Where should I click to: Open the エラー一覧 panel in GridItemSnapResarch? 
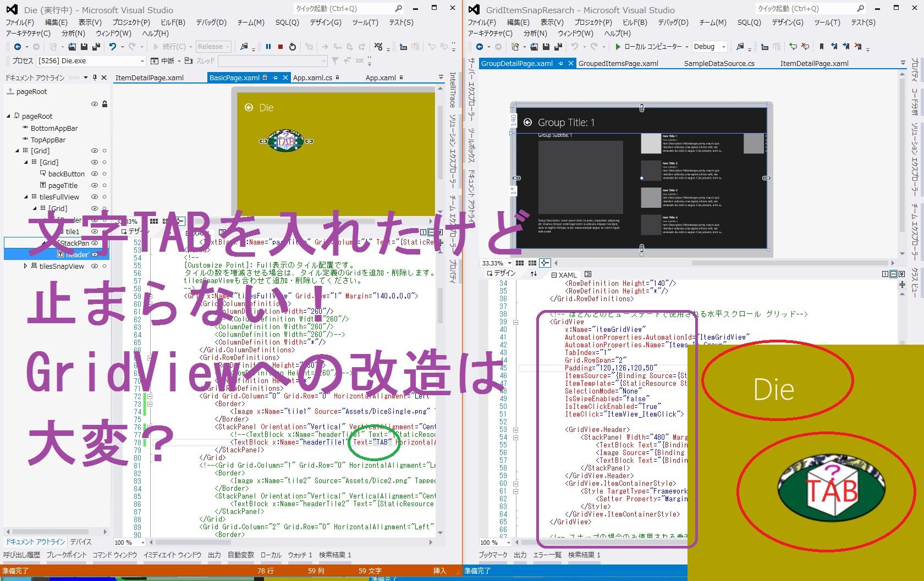[547, 555]
